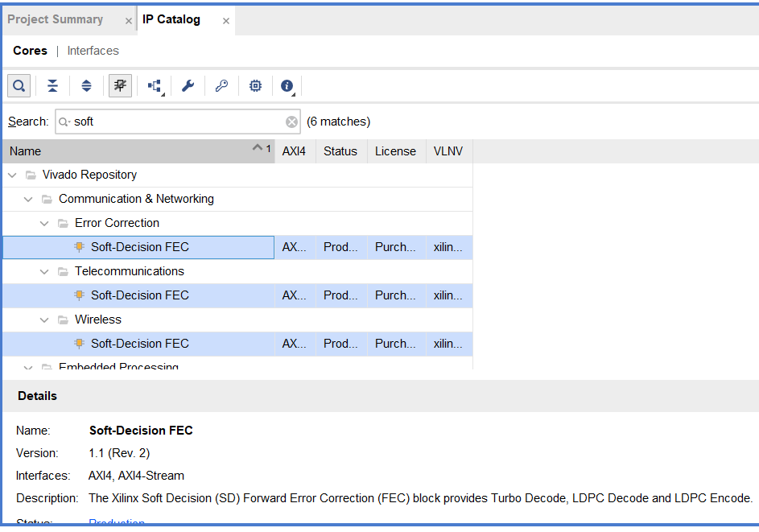
Task: Click the Status column header
Action: 341,151
